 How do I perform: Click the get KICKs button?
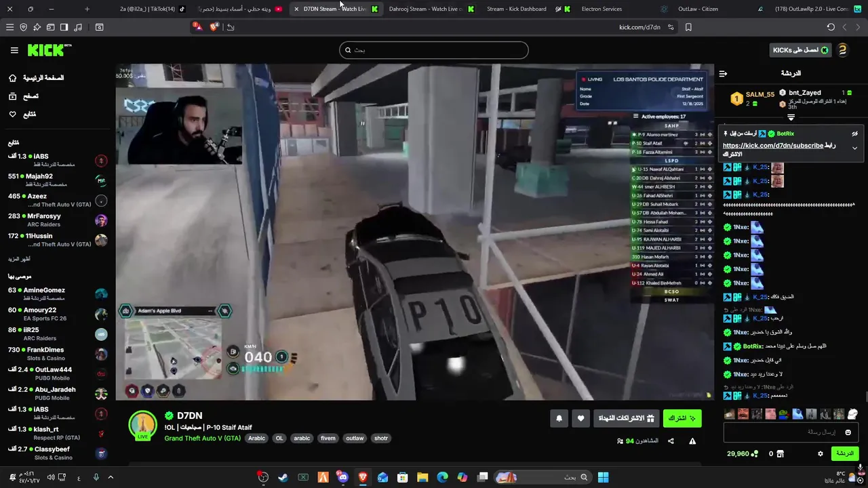(801, 50)
